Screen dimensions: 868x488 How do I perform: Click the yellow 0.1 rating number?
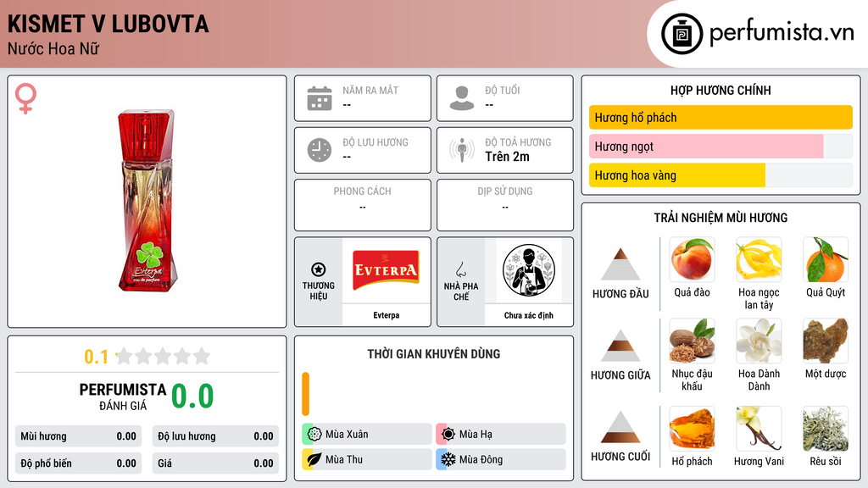[x=97, y=357]
